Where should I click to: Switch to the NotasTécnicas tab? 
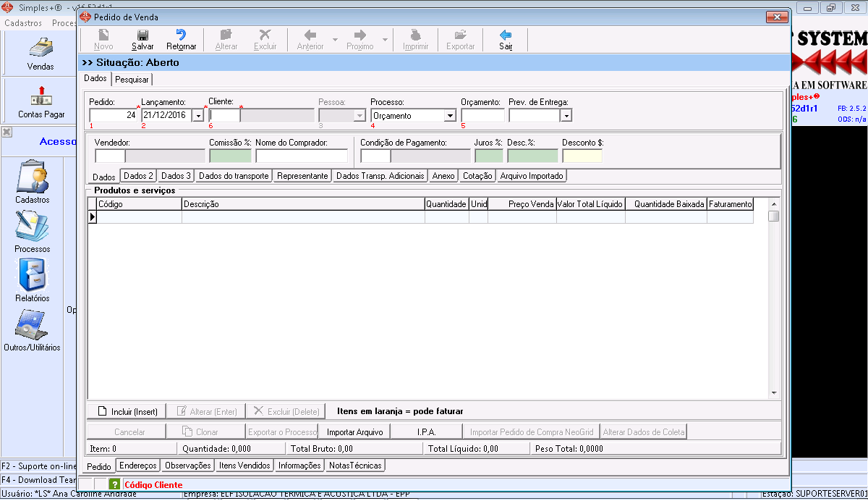coord(355,466)
